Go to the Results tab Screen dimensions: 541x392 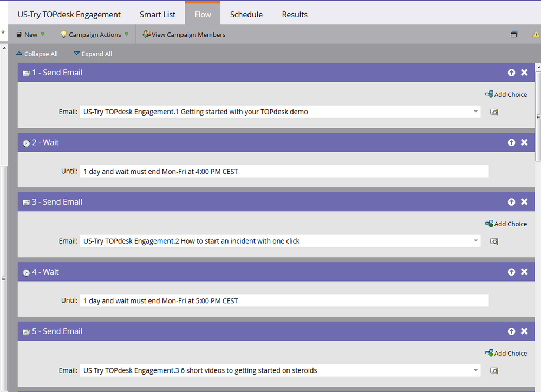point(294,15)
